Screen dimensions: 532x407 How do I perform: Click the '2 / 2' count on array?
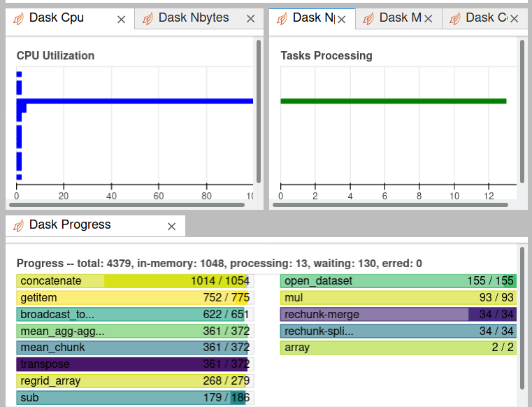pos(503,348)
